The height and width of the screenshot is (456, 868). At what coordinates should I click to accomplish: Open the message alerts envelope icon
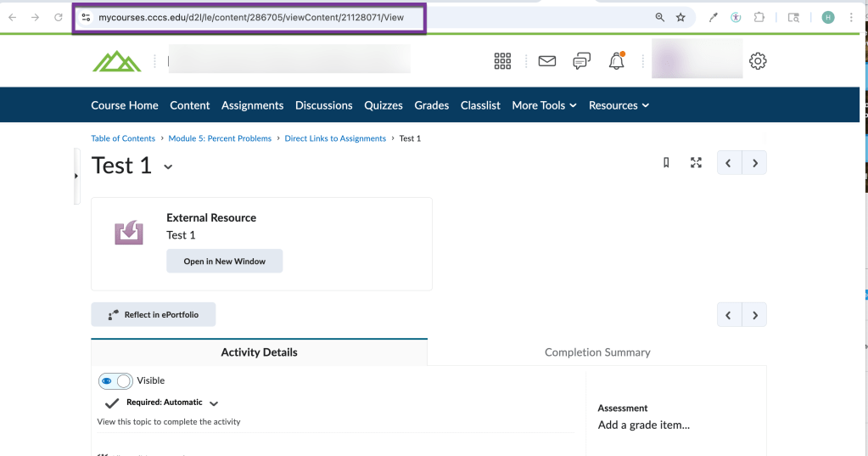(x=546, y=61)
